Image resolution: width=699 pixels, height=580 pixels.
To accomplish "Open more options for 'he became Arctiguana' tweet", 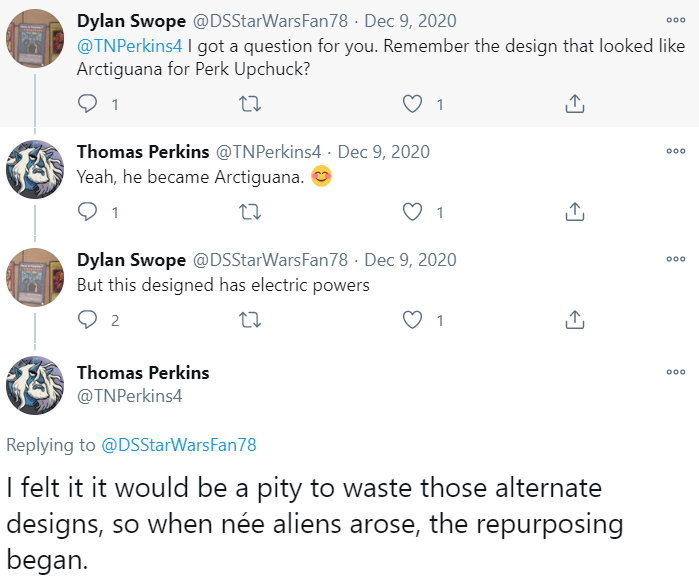I will tap(676, 151).
